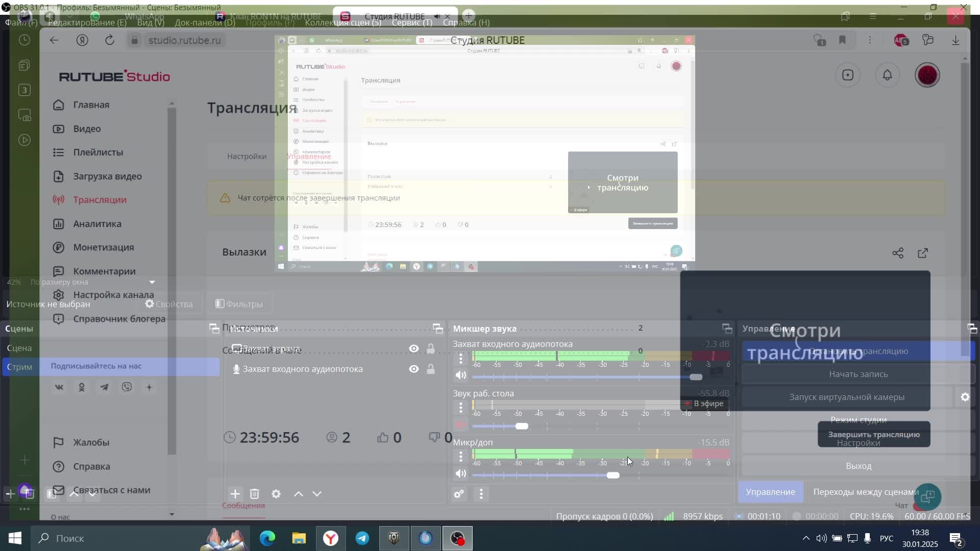Image resolution: width=980 pixels, height=551 pixels.
Task: Show hidden system tray icons
Action: [x=806, y=538]
